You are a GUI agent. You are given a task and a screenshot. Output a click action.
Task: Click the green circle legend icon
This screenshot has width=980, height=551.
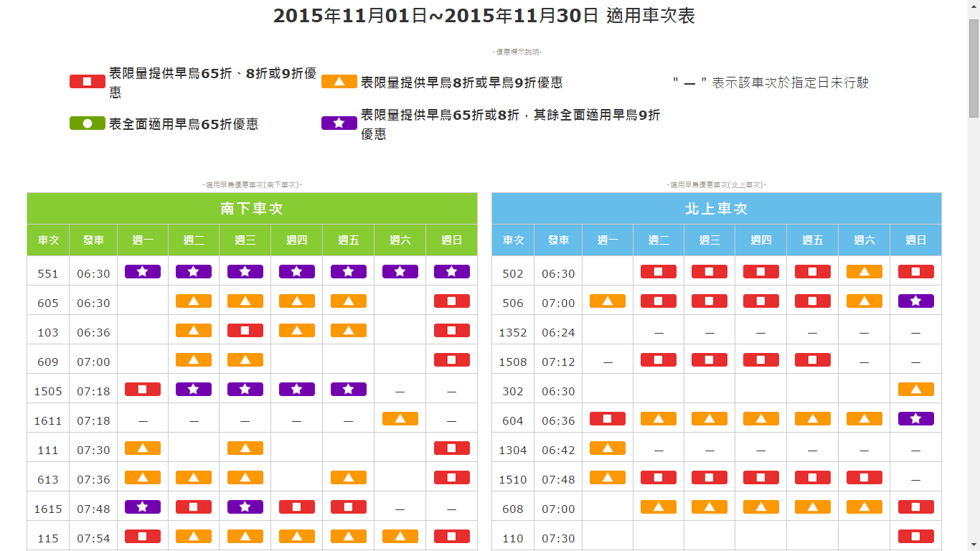click(88, 123)
